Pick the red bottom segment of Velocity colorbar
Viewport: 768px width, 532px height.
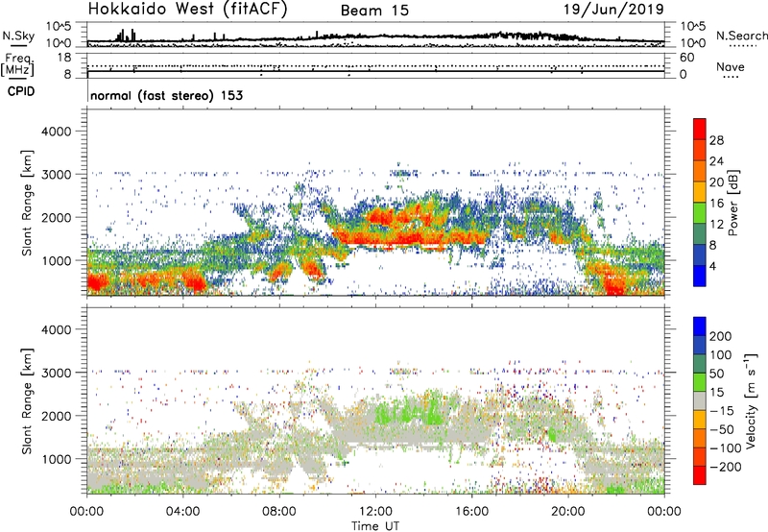point(700,475)
